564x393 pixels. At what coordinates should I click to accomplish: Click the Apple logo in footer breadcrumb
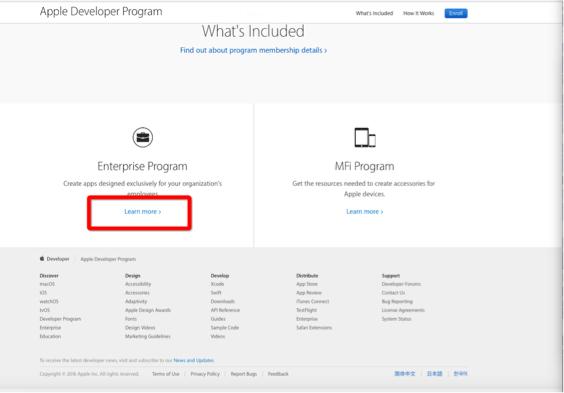42,259
